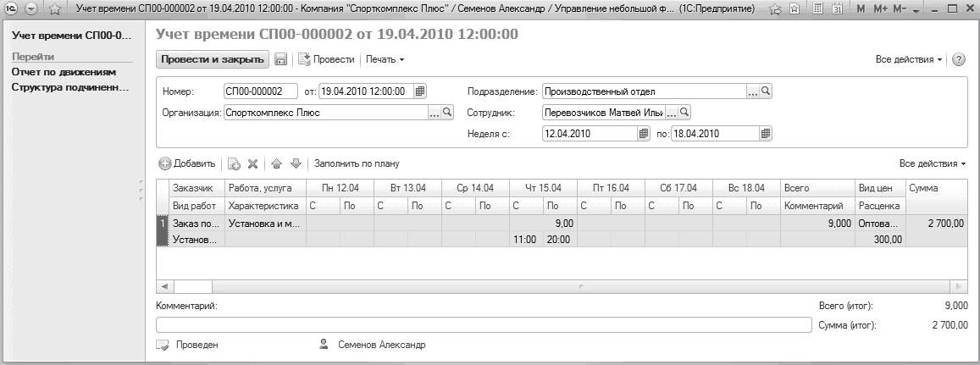Open Организация with magnifier icon
Screen dimensions: 980x365
(x=447, y=113)
